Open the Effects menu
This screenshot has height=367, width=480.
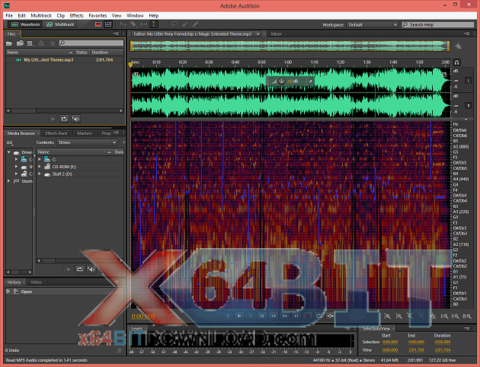pyautogui.click(x=77, y=15)
